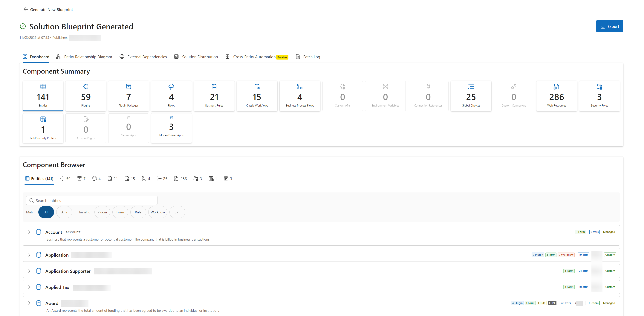
Task: Open the Global Choices card showing 25
Action: tap(471, 96)
